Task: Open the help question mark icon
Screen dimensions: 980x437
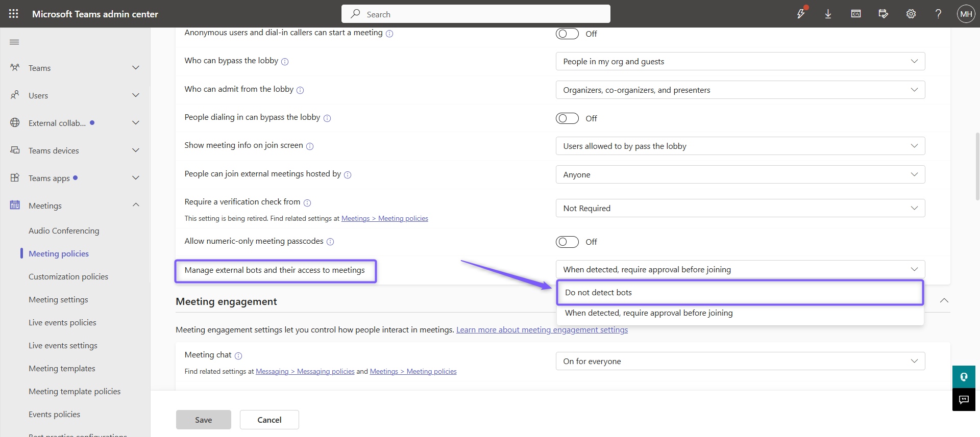Action: pos(938,14)
